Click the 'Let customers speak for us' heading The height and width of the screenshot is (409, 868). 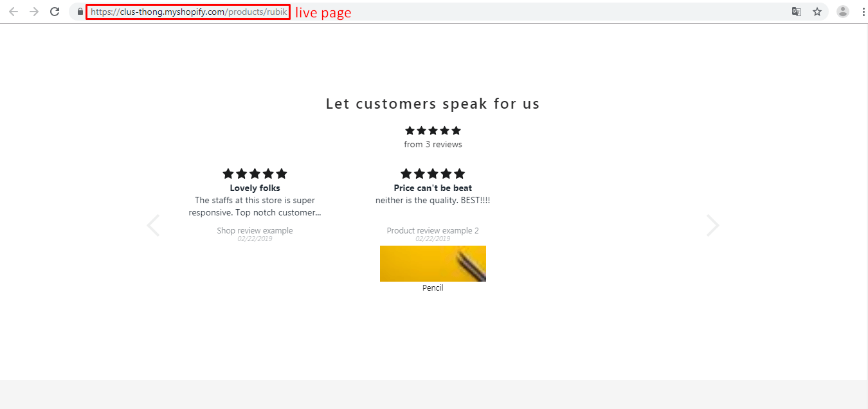pyautogui.click(x=433, y=104)
